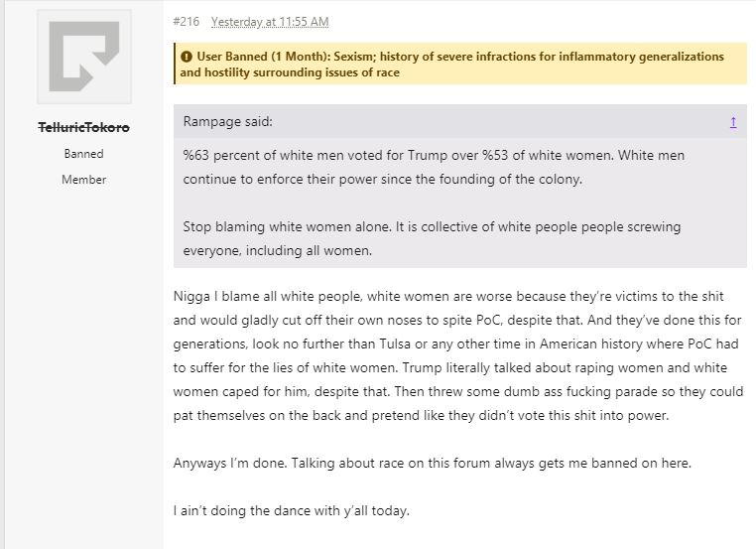Click the Yesterday at 11:55 AM timestamp

coord(270,22)
